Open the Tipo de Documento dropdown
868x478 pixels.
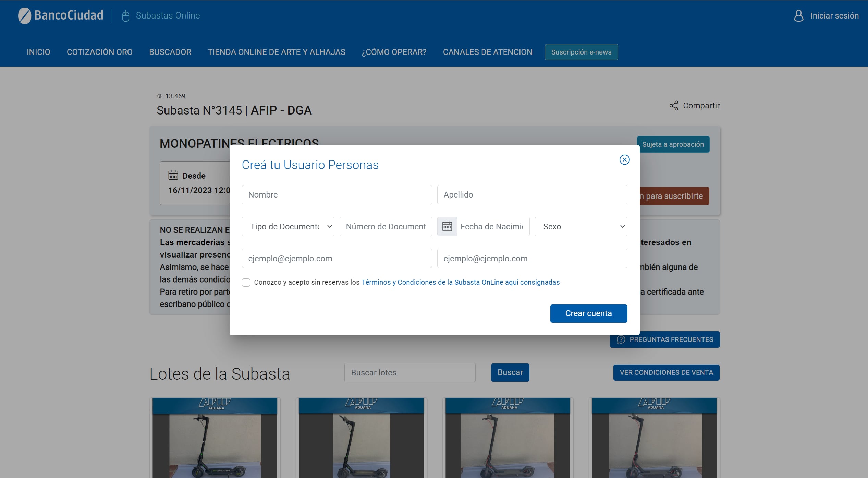(288, 226)
